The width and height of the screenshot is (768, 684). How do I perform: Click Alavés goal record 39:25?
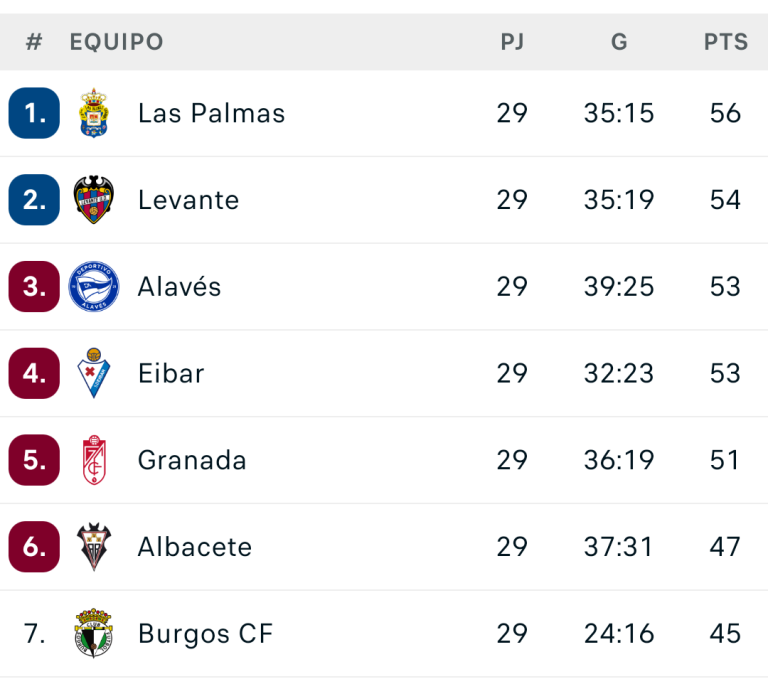click(619, 287)
